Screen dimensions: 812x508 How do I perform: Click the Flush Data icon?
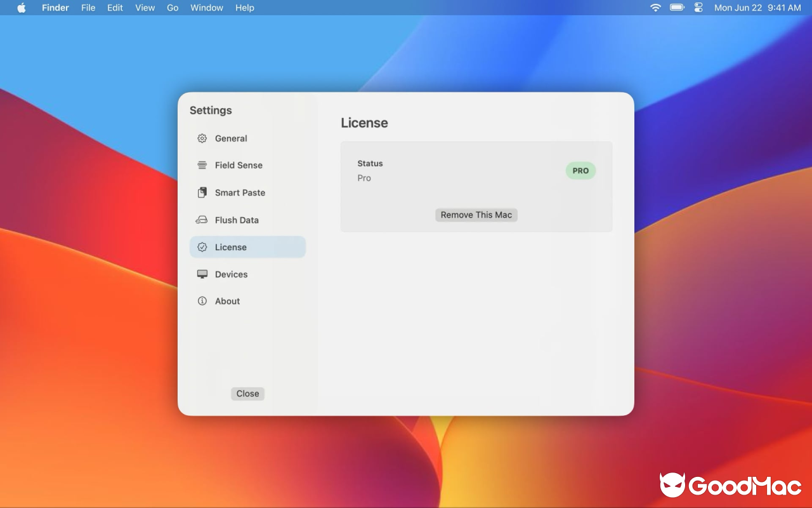pyautogui.click(x=202, y=220)
